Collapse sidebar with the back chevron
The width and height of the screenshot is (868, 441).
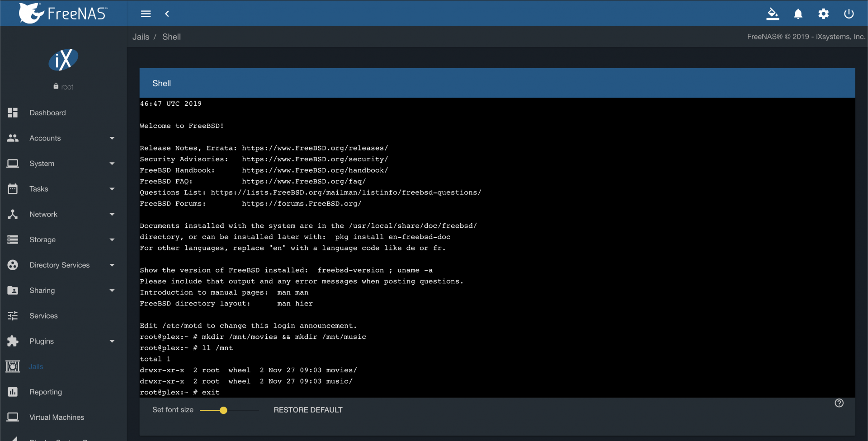click(x=167, y=14)
